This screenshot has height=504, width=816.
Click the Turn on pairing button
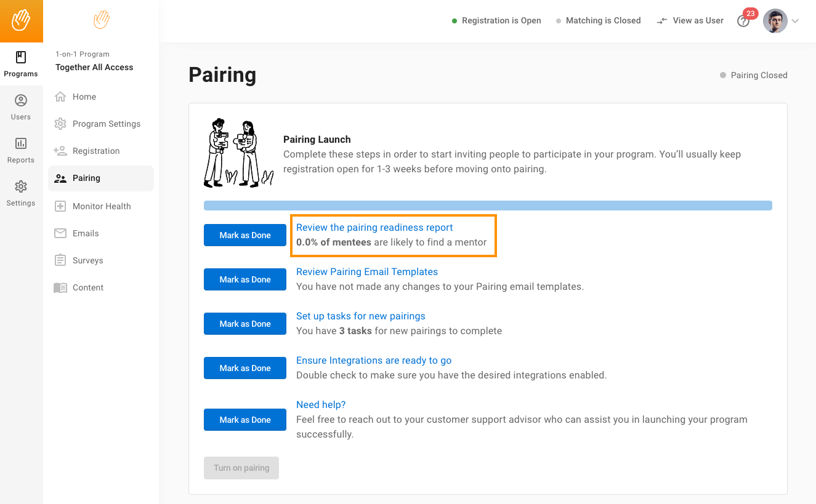[241, 468]
